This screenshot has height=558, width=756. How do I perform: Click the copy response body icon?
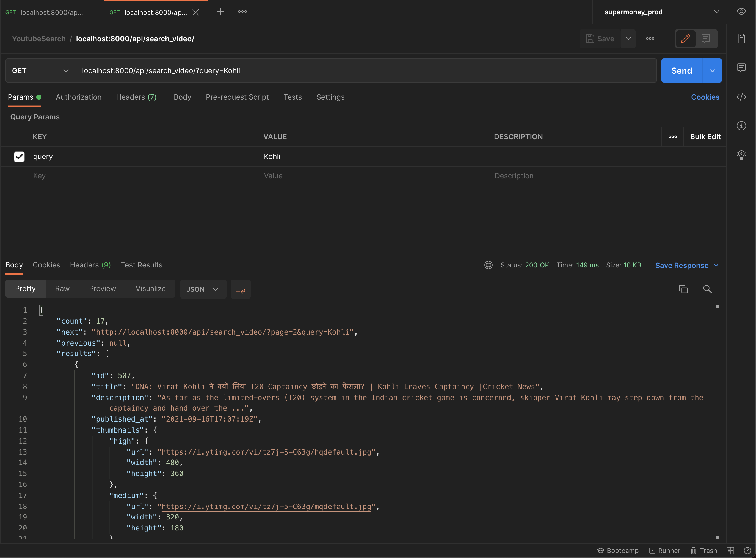click(683, 289)
